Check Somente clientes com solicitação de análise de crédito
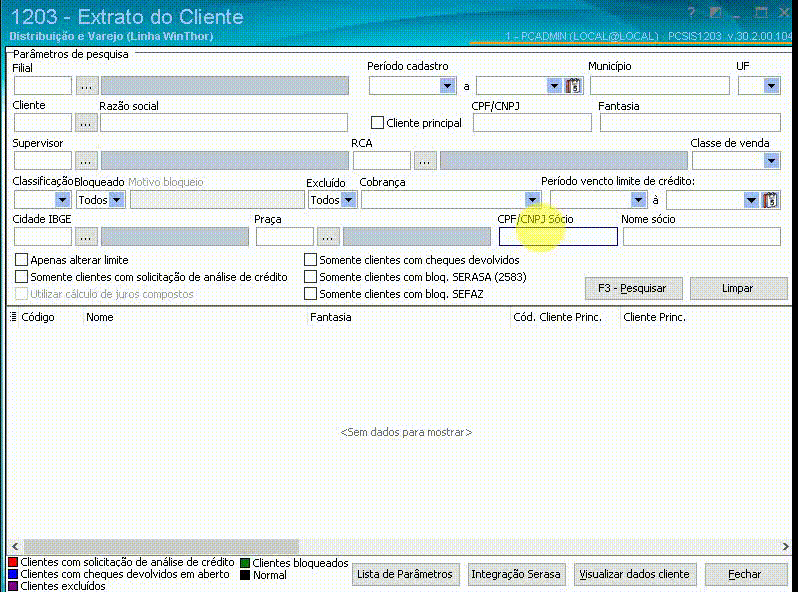Image resolution: width=798 pixels, height=592 pixels. point(21,277)
